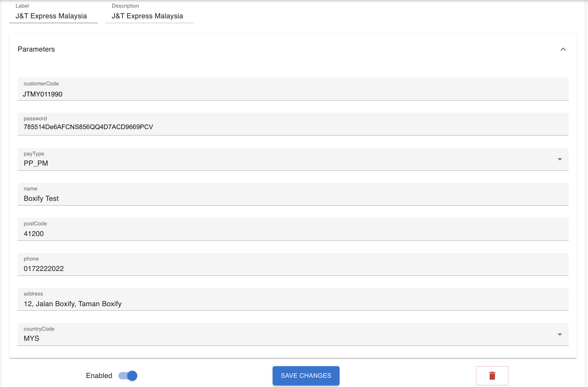Open the countryCode dropdown arrow

[x=560, y=335]
